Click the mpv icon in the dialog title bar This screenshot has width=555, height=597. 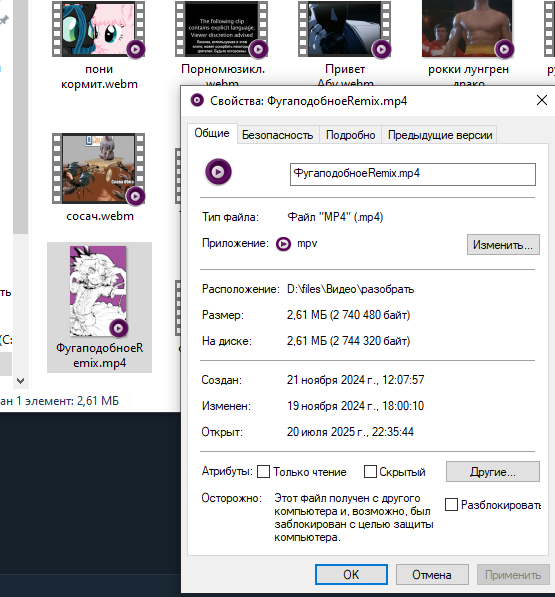(197, 101)
